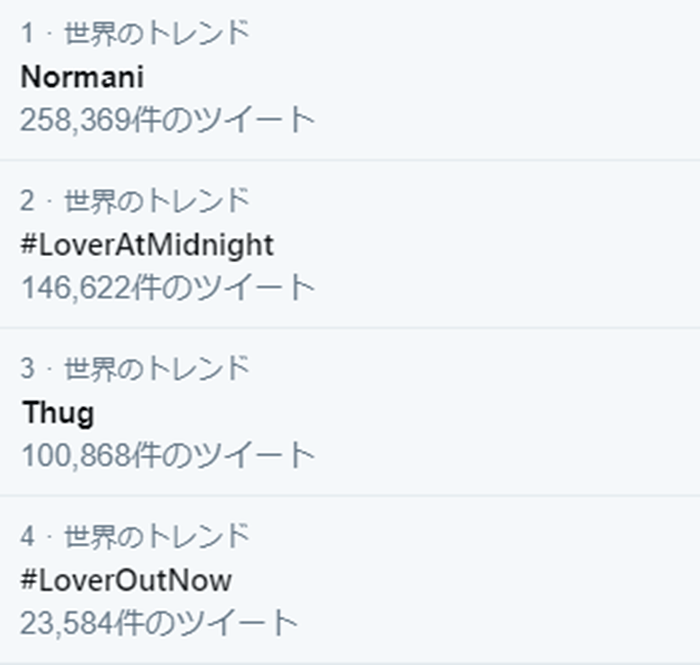This screenshot has width=700, height=665.
Task: Click the 23,584件のツイート count
Action: [x=159, y=623]
